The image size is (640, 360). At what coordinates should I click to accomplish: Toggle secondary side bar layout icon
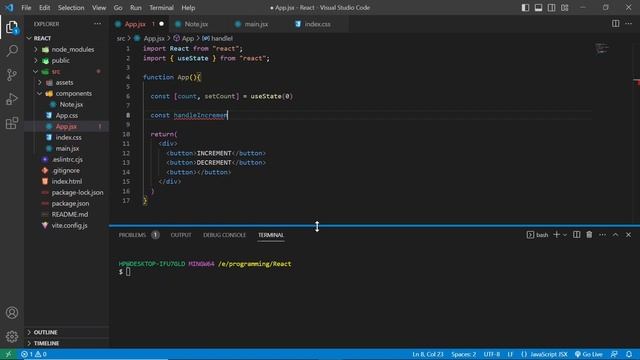click(x=551, y=7)
